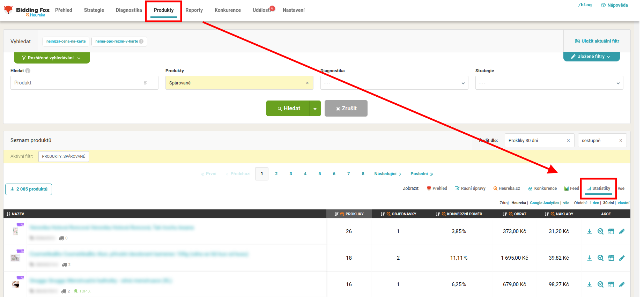Click the shop icon in the third product row
This screenshot has height=297, width=644.
[611, 284]
